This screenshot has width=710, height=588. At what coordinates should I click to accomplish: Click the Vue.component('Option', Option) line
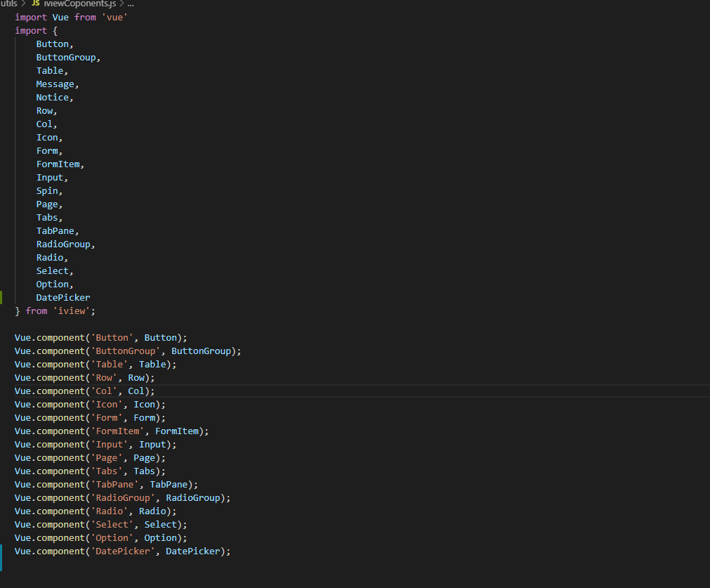pyautogui.click(x=100, y=538)
